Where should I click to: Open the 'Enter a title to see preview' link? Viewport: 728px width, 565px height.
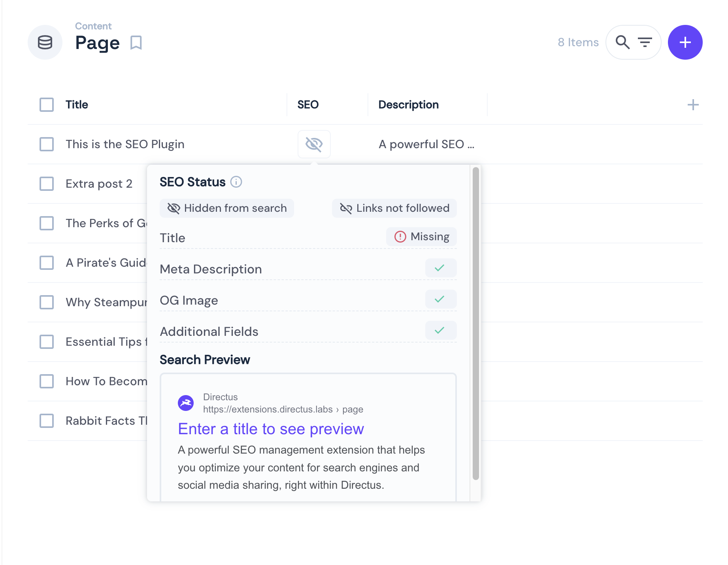271,429
